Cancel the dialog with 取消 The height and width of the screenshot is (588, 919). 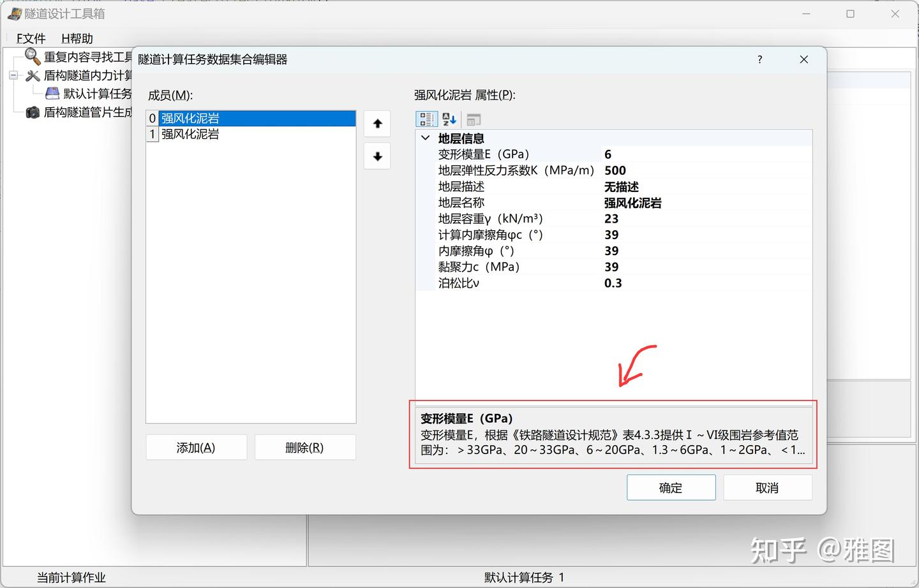[x=767, y=487]
